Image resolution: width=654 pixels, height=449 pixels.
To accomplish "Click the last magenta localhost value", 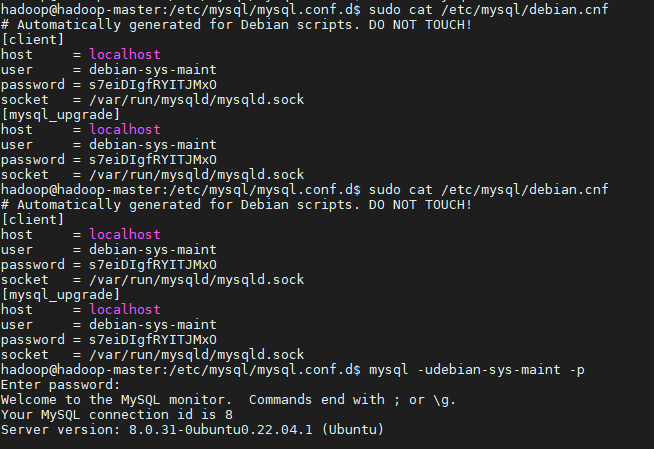I will [x=125, y=310].
